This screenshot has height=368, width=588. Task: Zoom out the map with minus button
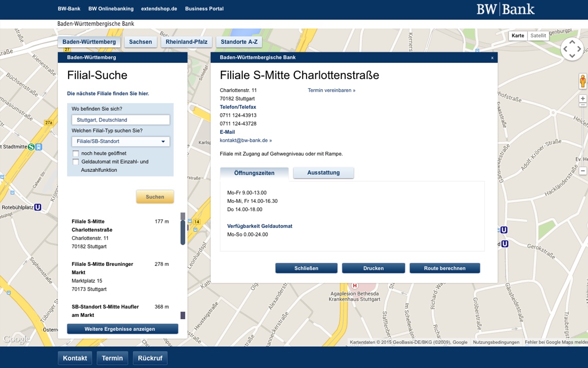tap(583, 171)
